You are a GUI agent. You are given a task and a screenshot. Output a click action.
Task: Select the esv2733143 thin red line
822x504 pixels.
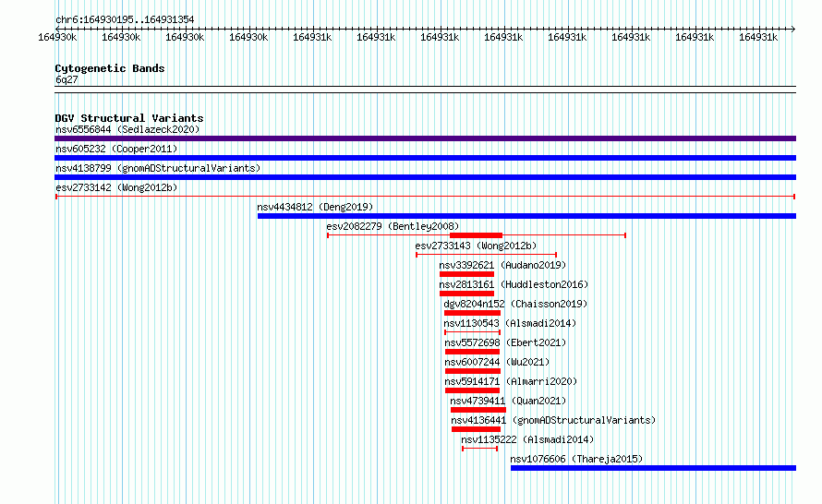pos(487,255)
